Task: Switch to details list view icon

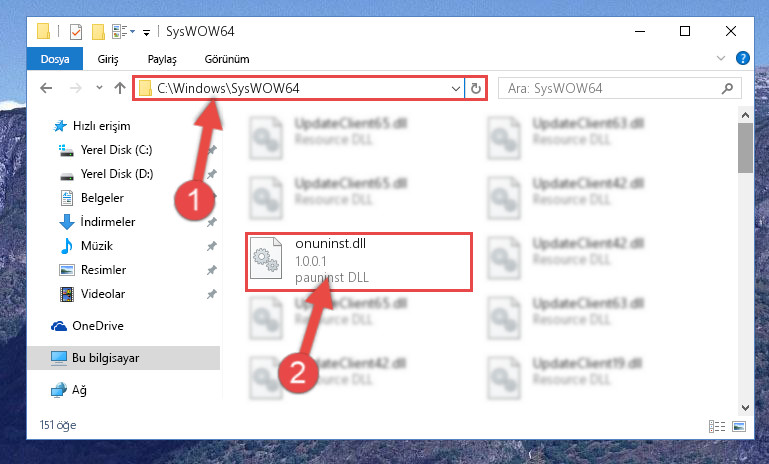Action: pos(717,426)
